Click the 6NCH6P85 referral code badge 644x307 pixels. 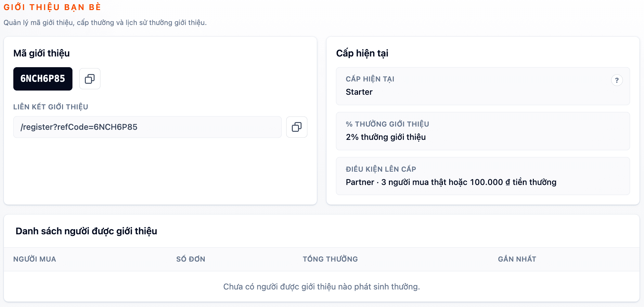43,79
